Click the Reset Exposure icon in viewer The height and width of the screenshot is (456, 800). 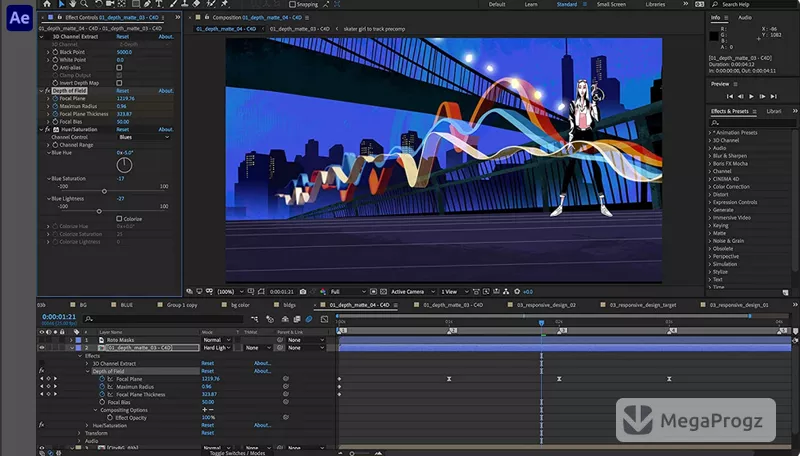point(517,292)
